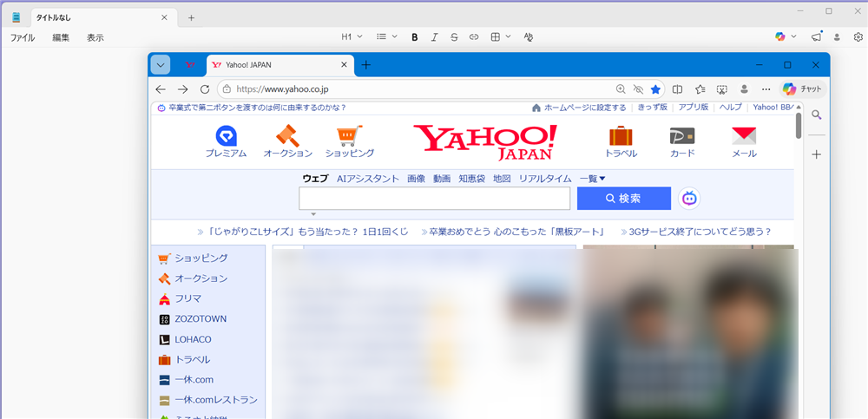Open a new tab in Edge
Image resolution: width=868 pixels, height=419 pixels.
tap(366, 65)
